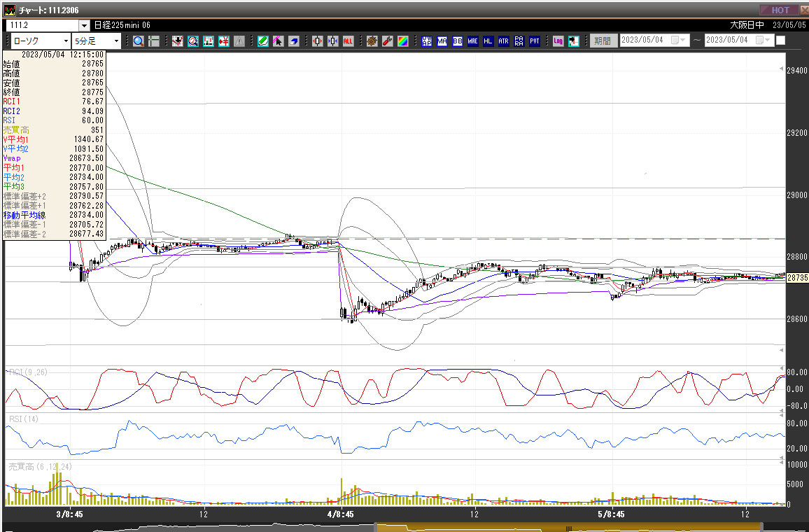The height and width of the screenshot is (532, 809).
Task: Click the HOT button in title bar
Action: (x=780, y=10)
